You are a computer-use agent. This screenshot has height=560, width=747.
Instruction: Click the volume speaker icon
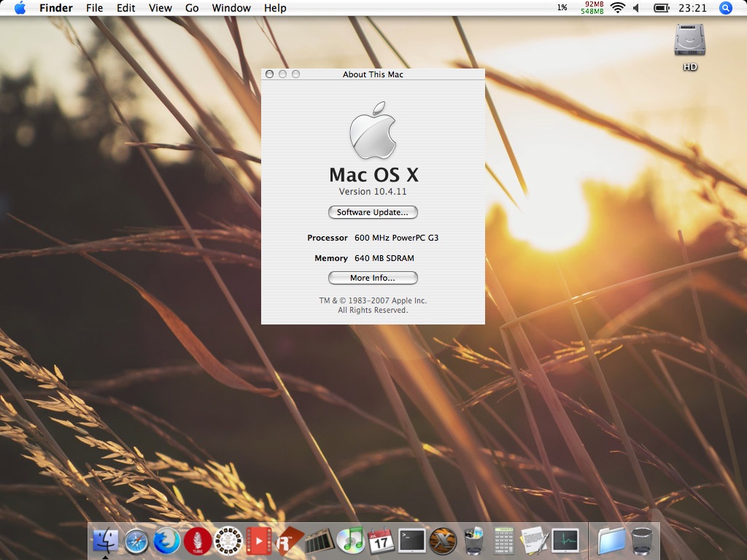click(636, 7)
